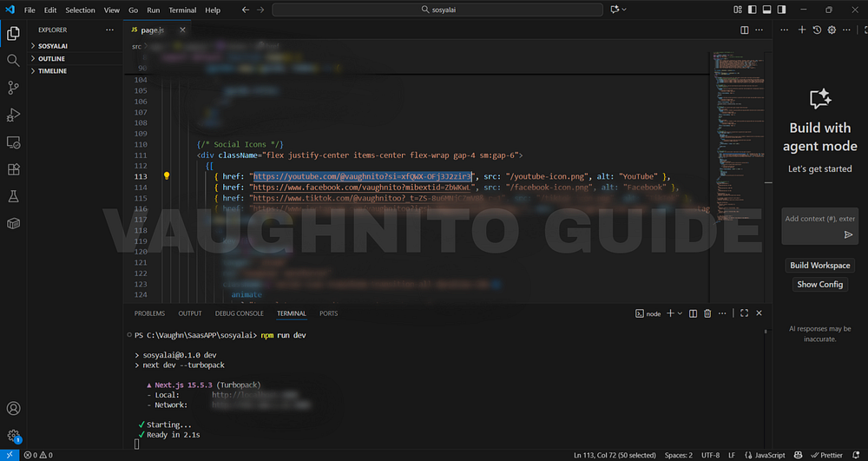The width and height of the screenshot is (868, 461).
Task: Switch to the PROBLEMS tab
Action: pyautogui.click(x=149, y=313)
